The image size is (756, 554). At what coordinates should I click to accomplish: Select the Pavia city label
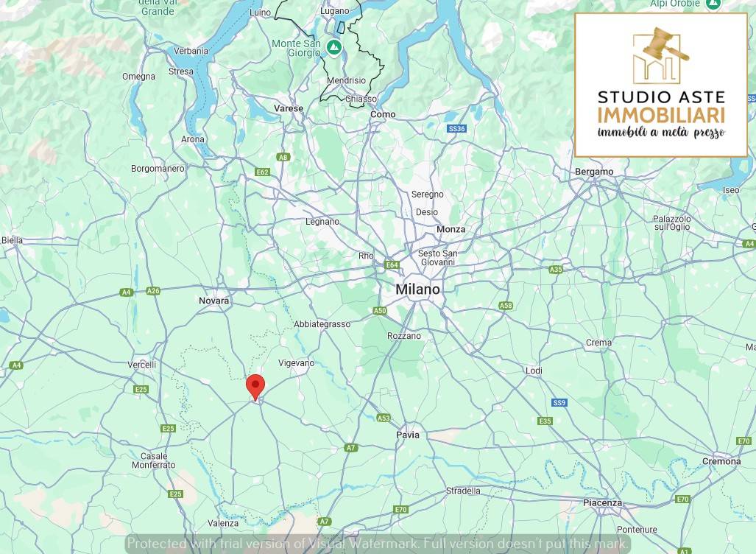[x=407, y=435]
